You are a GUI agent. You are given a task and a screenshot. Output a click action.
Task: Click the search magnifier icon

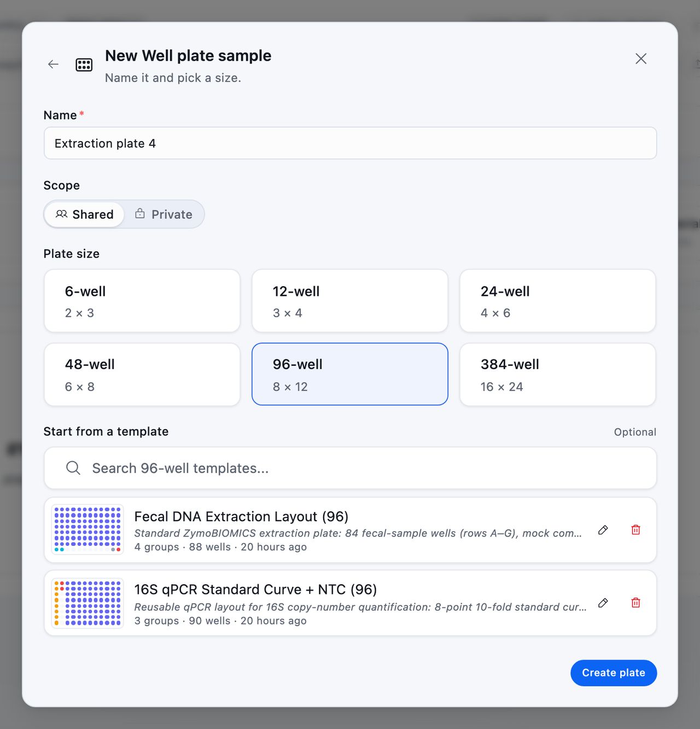[x=73, y=468]
